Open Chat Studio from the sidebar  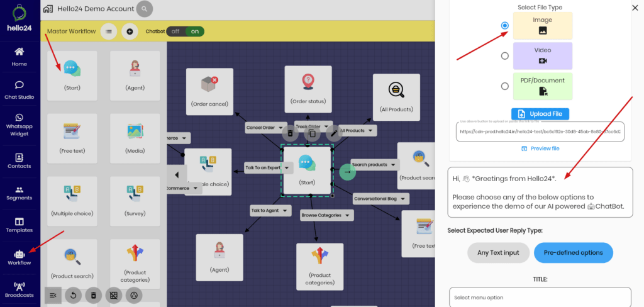(19, 90)
